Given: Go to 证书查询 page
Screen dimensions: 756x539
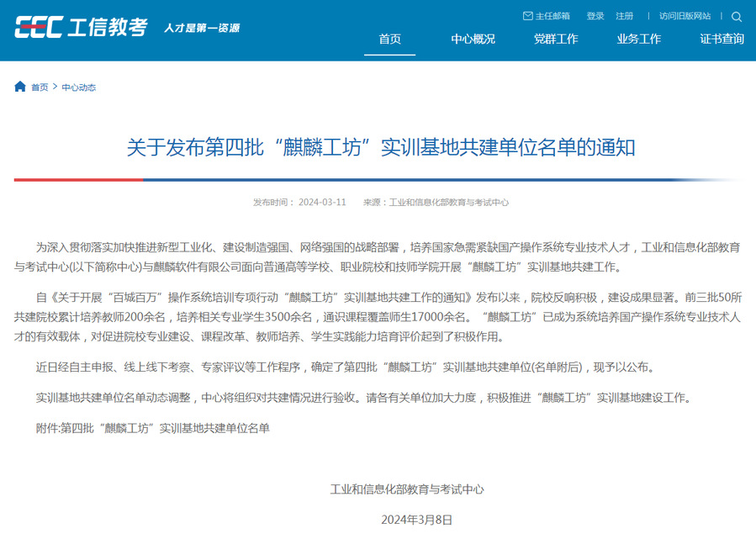Looking at the screenshot, I should (x=722, y=39).
